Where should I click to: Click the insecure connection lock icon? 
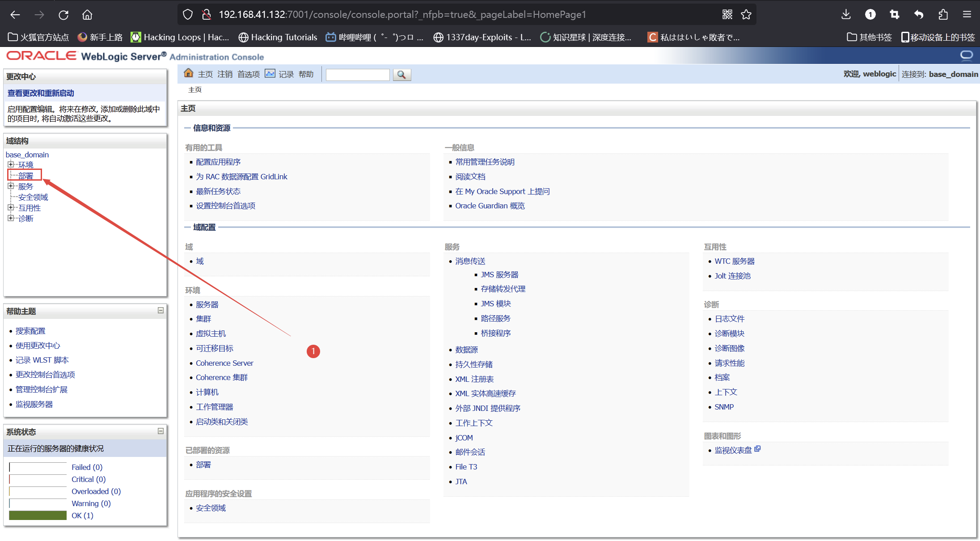pyautogui.click(x=207, y=15)
